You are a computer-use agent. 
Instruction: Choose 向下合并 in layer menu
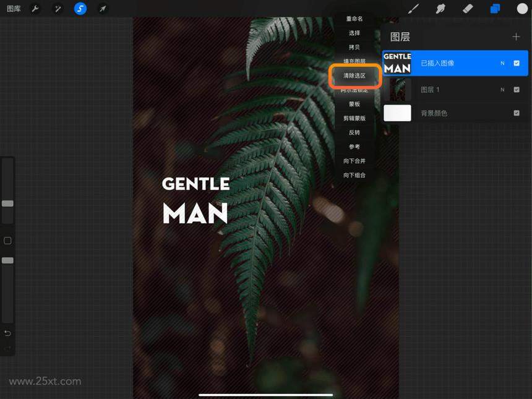click(x=354, y=161)
